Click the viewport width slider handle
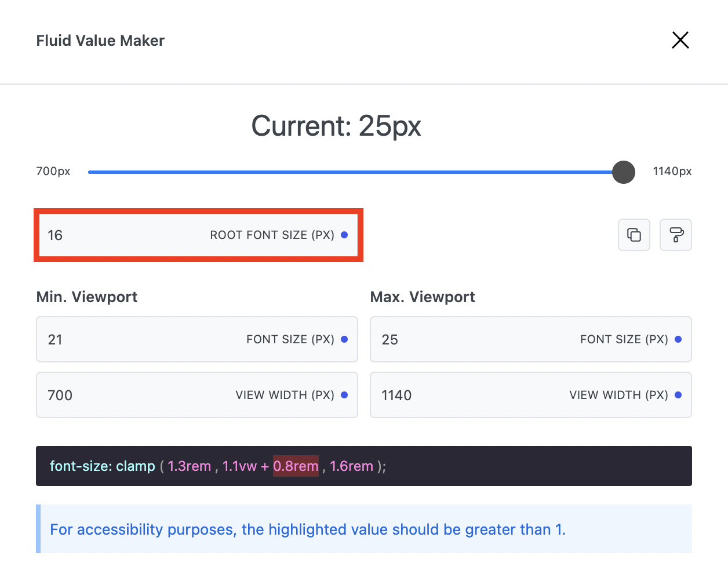 coord(624,172)
